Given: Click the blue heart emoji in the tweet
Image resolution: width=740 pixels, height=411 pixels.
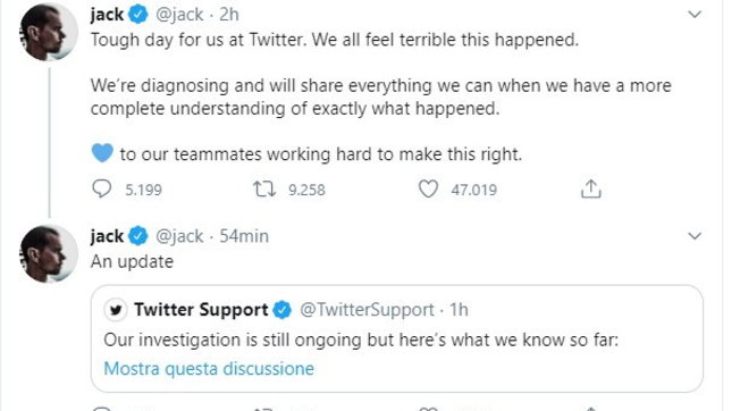Looking at the screenshot, I should pos(102,154).
